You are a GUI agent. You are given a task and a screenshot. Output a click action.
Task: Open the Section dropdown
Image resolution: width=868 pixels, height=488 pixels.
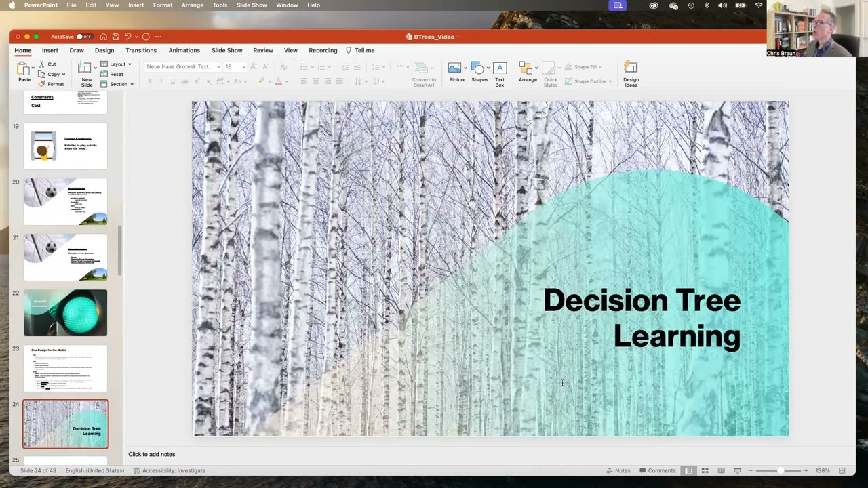(117, 84)
